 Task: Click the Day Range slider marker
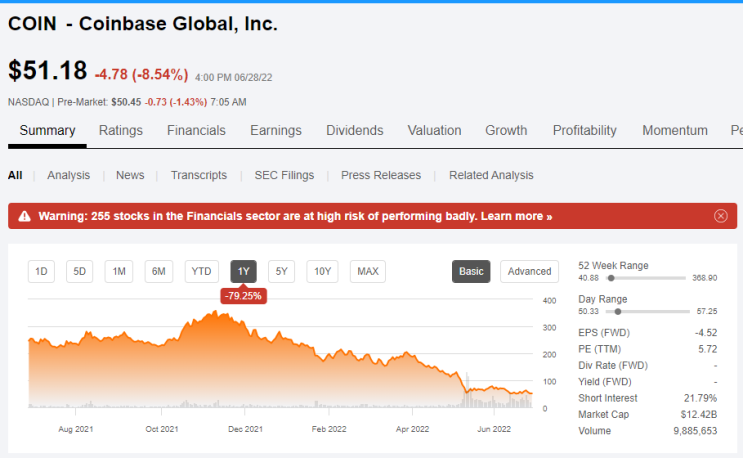618,312
